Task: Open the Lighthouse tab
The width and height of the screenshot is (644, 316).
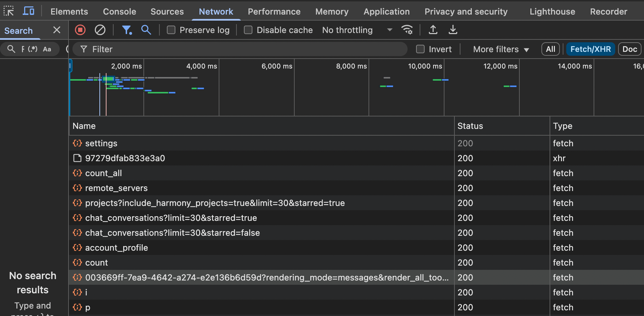Action: pos(552,11)
